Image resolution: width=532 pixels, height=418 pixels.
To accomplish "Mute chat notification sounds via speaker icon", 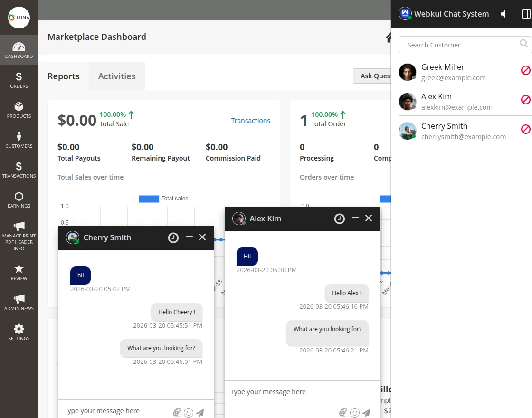I will (503, 14).
